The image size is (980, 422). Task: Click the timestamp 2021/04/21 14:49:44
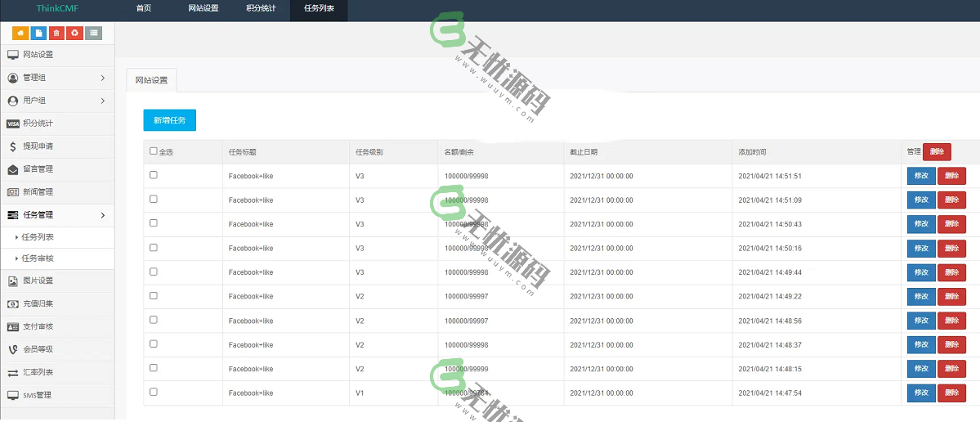point(770,272)
